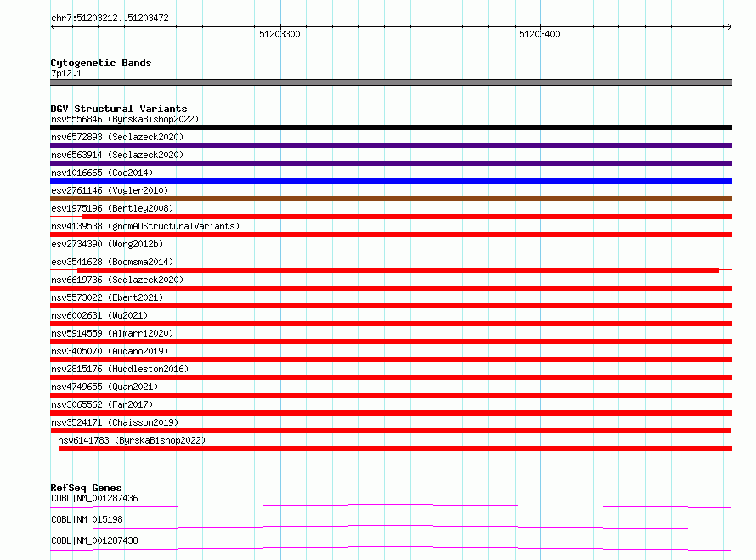Click the red nsv5573022 variant bar
Viewport: 756px width, 560px height.
391,306
